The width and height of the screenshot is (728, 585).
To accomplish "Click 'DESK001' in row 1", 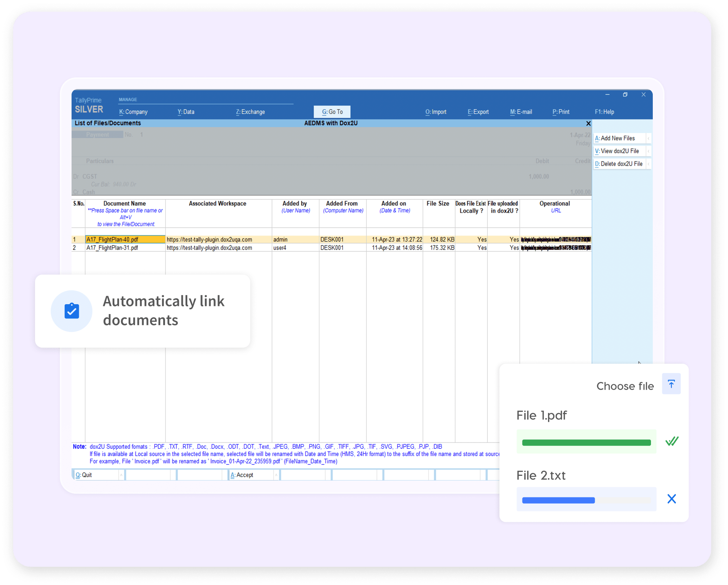I will pyautogui.click(x=332, y=240).
